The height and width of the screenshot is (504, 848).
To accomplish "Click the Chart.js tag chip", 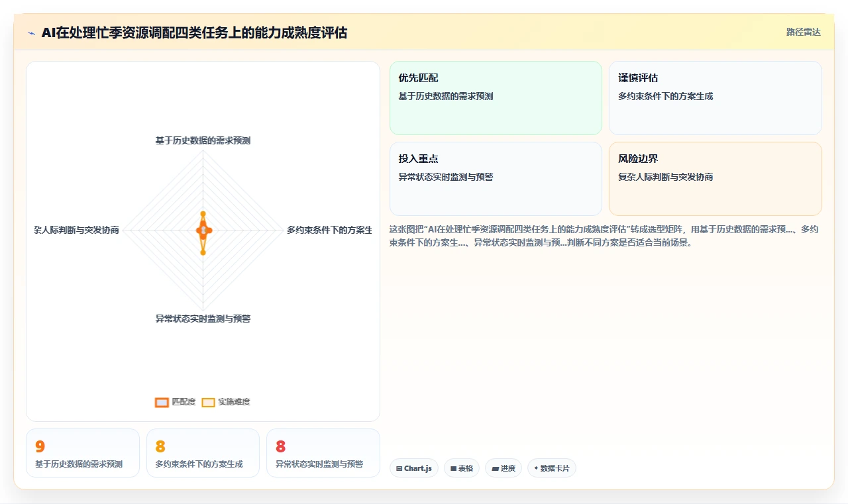I will [x=414, y=468].
